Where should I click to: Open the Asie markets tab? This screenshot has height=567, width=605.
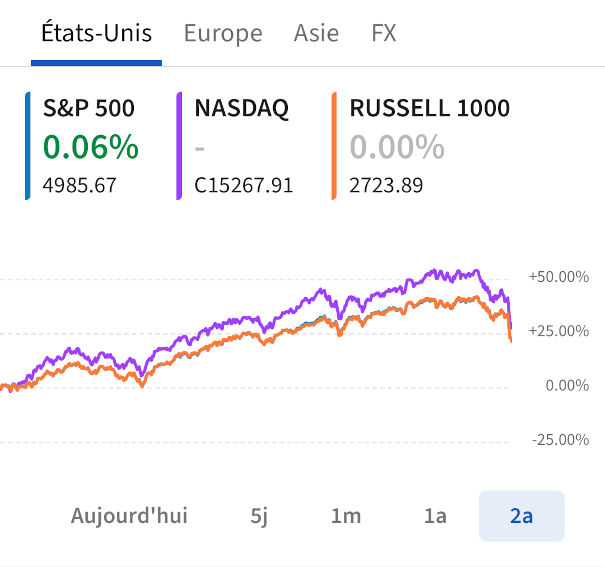point(316,33)
